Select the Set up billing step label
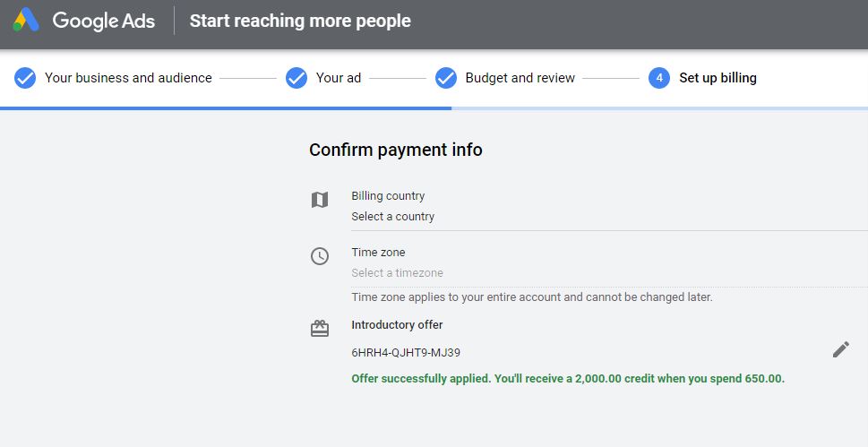 (x=718, y=78)
